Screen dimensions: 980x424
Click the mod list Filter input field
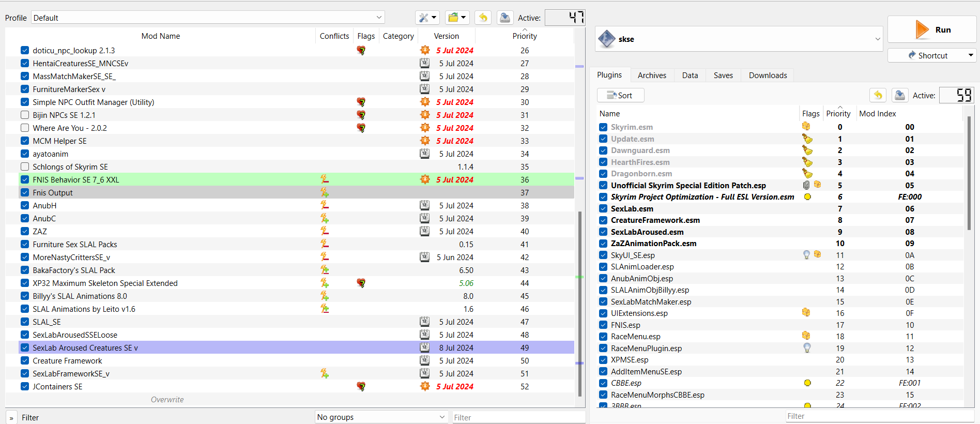pos(518,417)
